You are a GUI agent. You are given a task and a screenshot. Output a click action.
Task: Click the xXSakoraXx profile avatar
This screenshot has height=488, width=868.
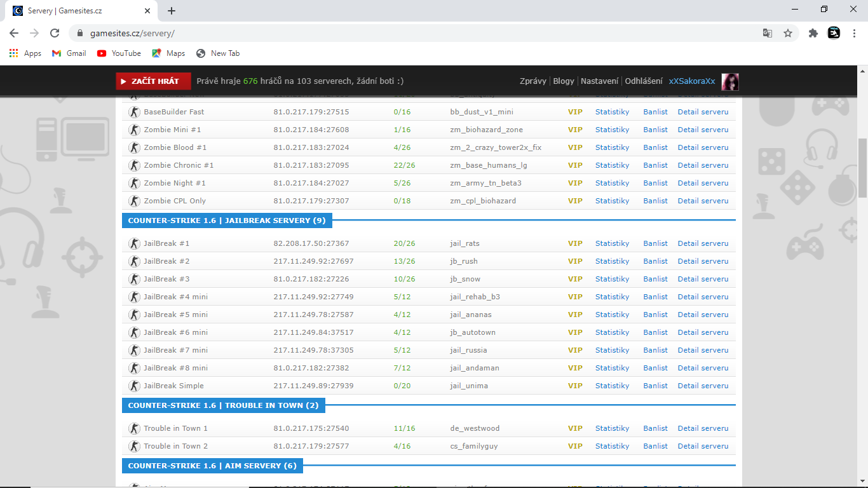[729, 81]
